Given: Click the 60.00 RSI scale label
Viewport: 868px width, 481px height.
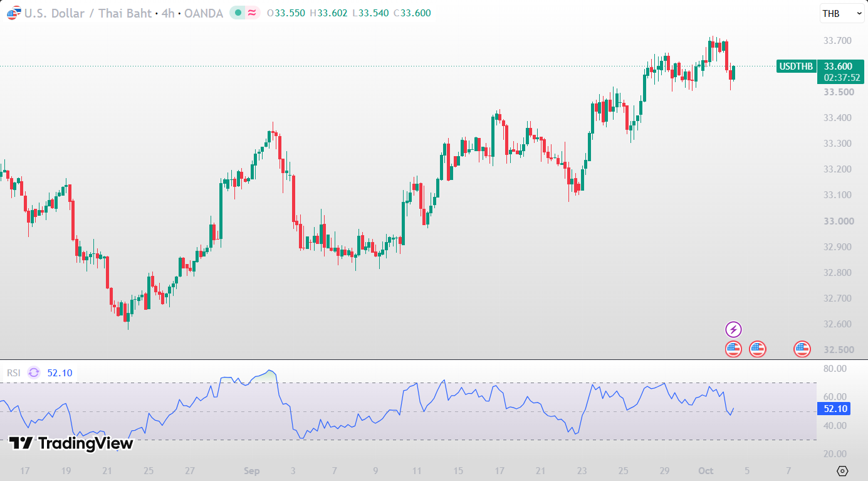Looking at the screenshot, I should click(x=836, y=396).
